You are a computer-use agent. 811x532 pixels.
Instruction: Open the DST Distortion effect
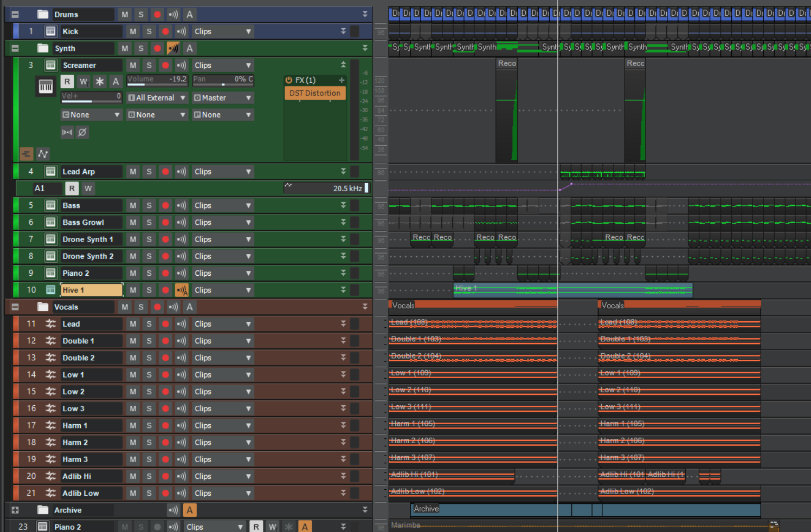tap(315, 93)
